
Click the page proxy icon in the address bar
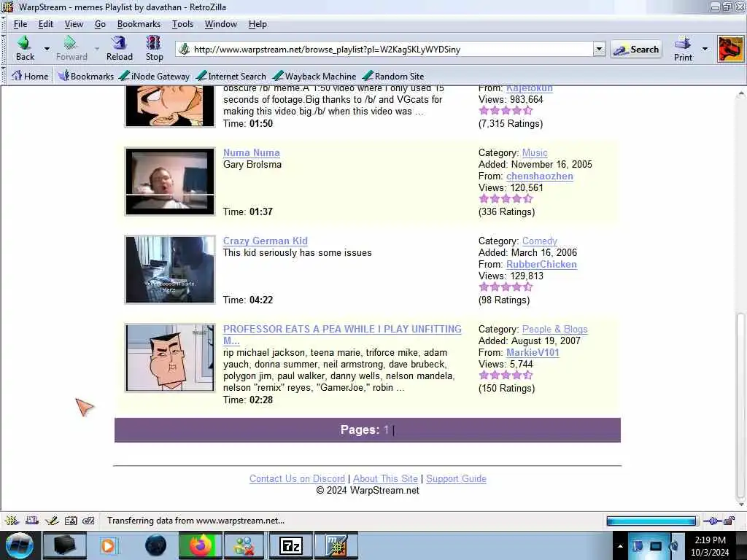click(x=184, y=49)
